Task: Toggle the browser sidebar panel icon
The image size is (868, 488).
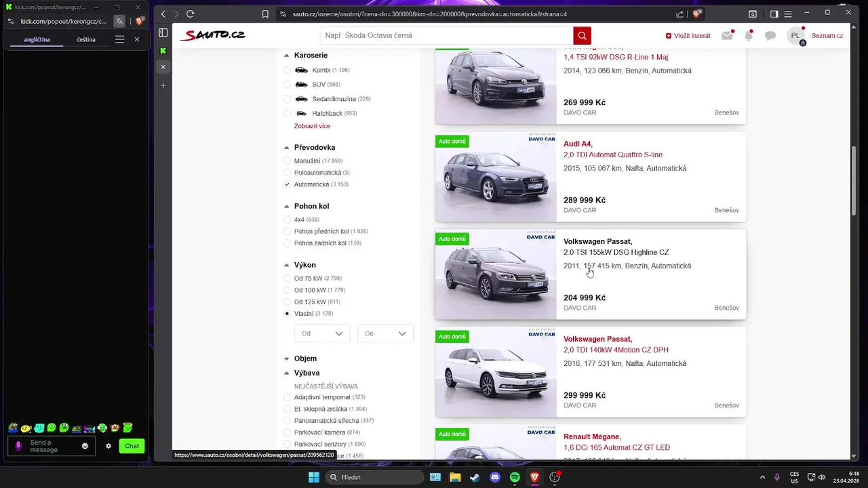Action: pos(774,14)
